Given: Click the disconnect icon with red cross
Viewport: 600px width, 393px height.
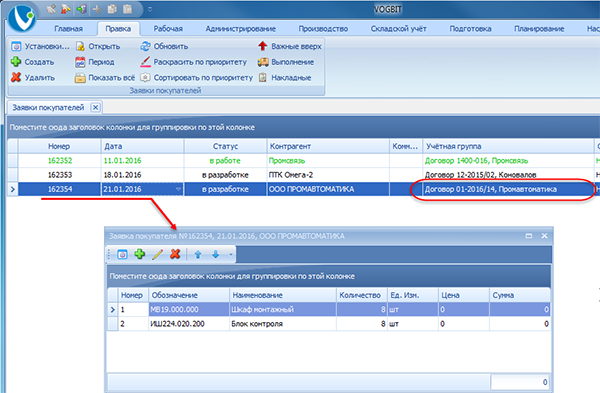Looking at the screenshot, I should point(66,9).
